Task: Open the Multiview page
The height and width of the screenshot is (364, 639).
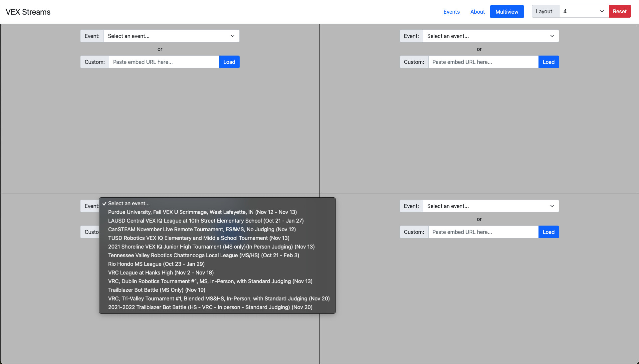Action: [x=507, y=12]
